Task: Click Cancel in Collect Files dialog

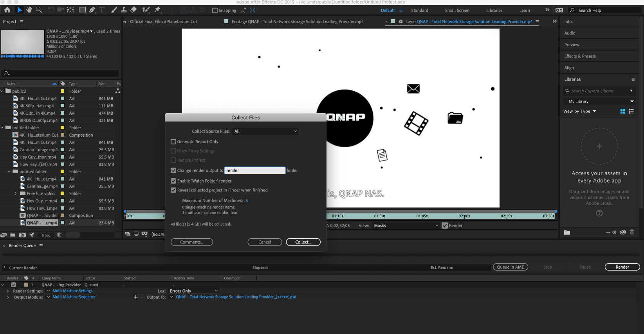Action: coord(265,242)
